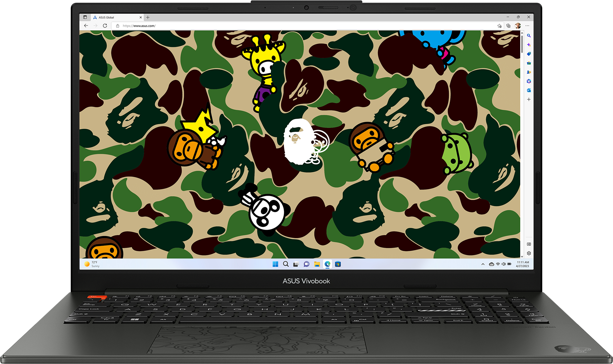Open the weather widget showing 72°F Sunny
613x364 pixels.
click(92, 264)
